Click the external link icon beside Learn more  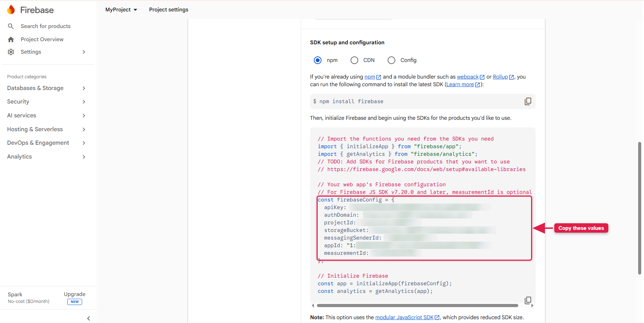(x=477, y=85)
